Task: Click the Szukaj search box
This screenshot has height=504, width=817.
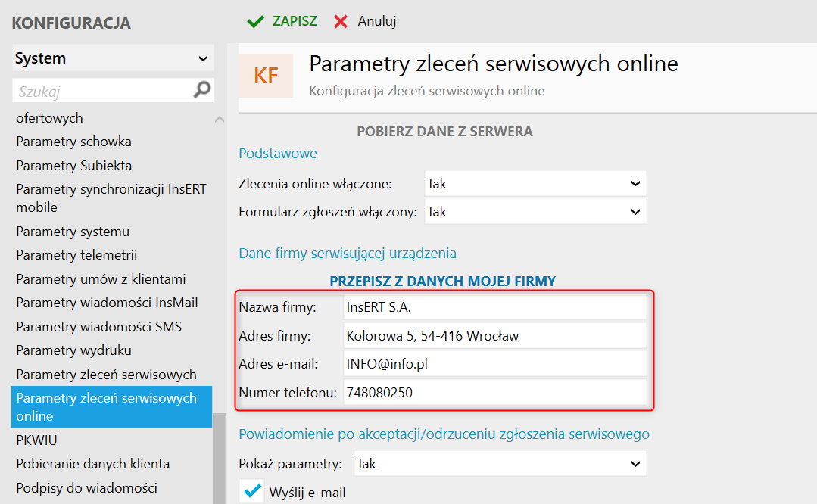Action: (x=102, y=91)
